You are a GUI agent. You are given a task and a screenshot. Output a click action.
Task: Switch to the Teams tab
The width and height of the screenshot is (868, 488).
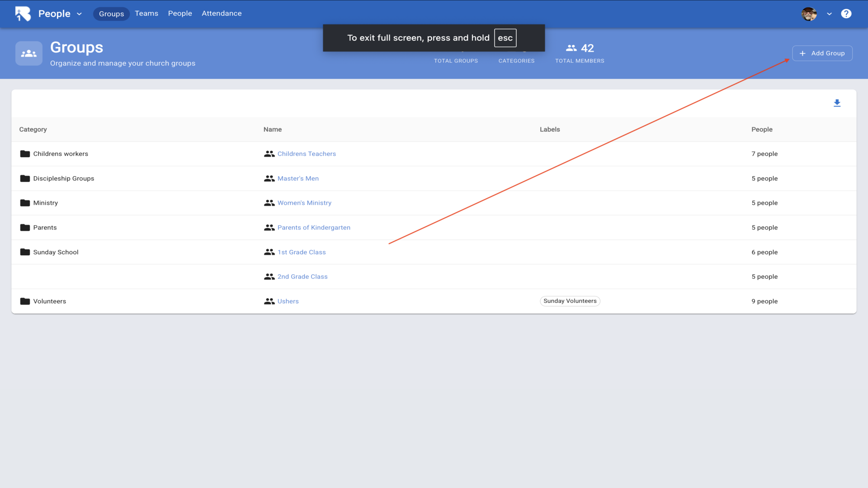coord(146,14)
